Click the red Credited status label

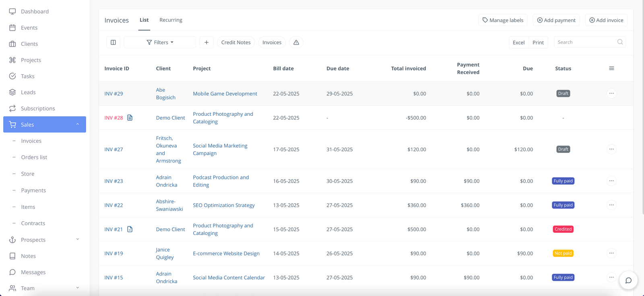563,229
